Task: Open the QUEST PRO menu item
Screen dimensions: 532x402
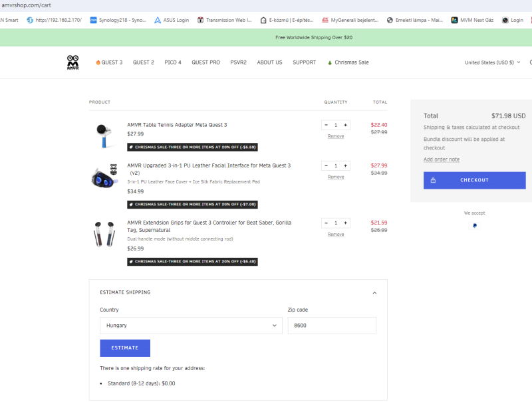Action: (x=205, y=62)
